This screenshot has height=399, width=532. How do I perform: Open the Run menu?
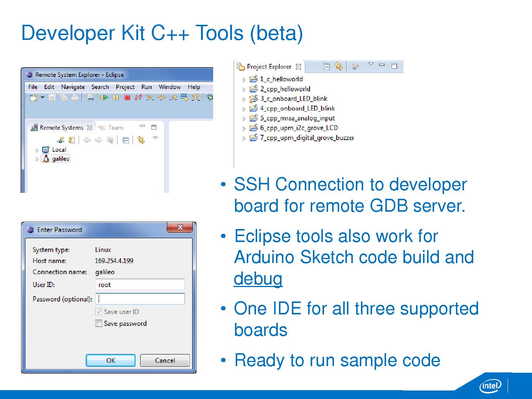(x=146, y=87)
